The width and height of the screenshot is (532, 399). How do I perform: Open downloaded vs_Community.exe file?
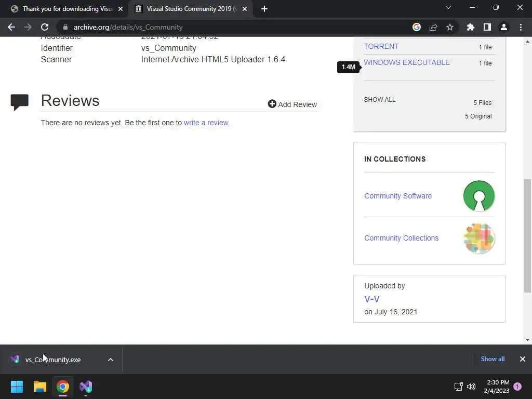tap(52, 360)
